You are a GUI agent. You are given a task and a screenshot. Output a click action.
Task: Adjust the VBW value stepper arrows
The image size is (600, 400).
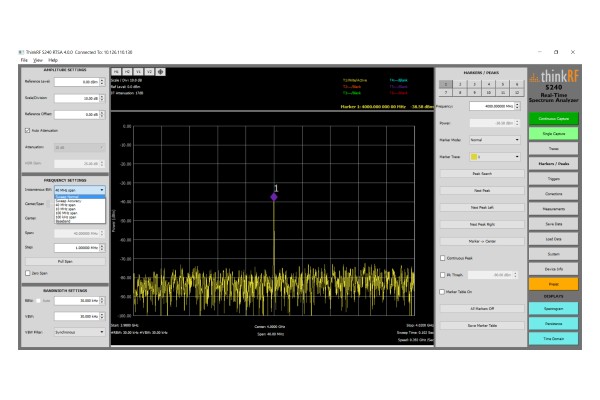[102, 316]
